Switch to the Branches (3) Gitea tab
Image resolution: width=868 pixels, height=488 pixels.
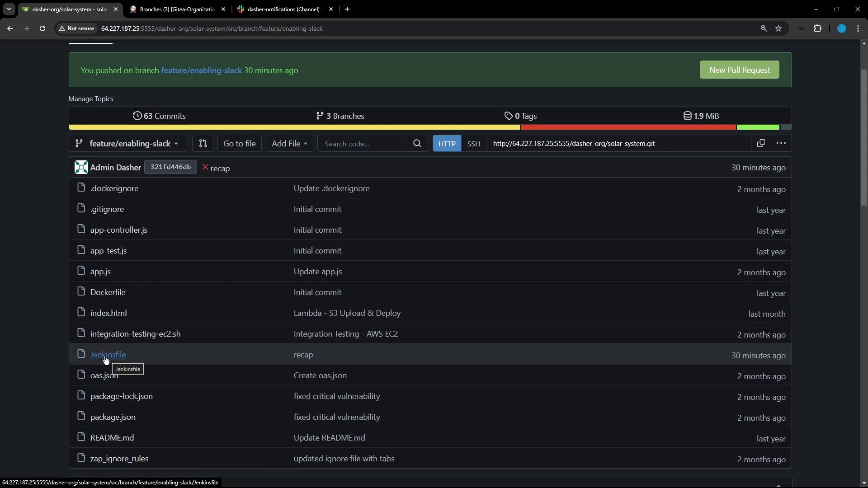coord(176,9)
